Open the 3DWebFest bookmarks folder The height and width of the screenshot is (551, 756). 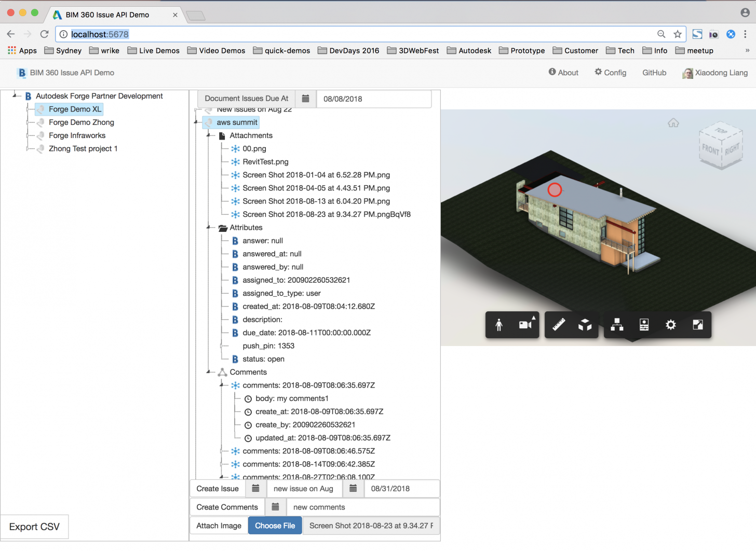point(413,50)
